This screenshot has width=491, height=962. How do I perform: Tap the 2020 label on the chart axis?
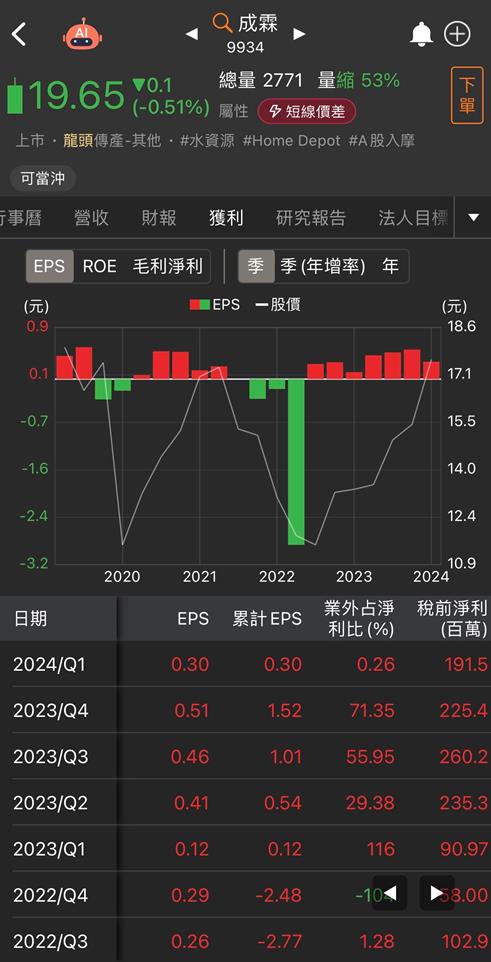point(122,577)
